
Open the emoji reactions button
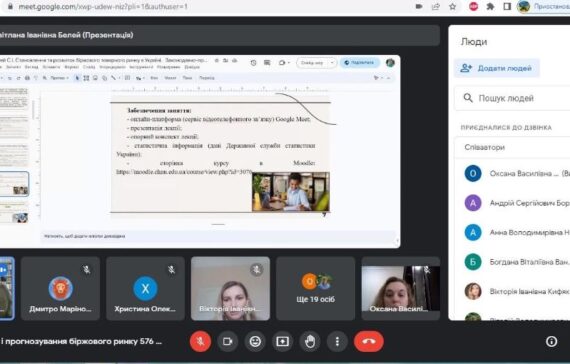point(255,341)
